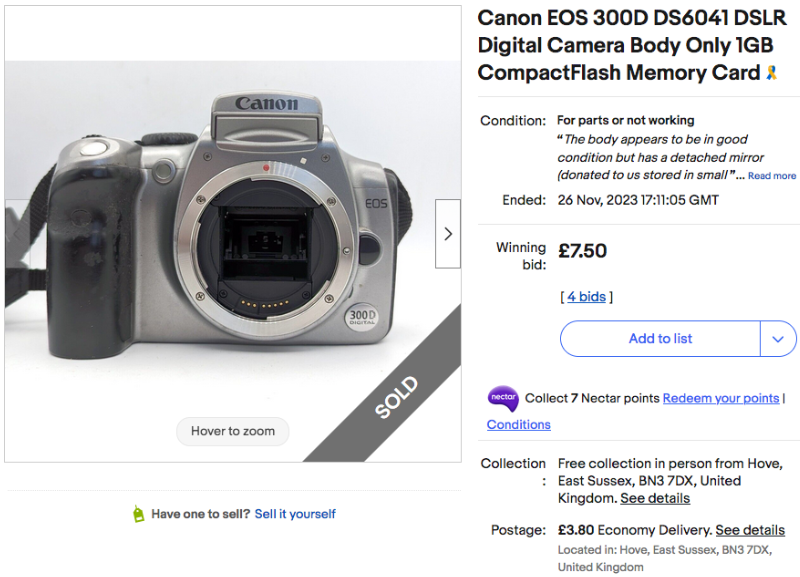The width and height of the screenshot is (800, 577).
Task: Click the £7.50 winning bid price
Action: (582, 251)
